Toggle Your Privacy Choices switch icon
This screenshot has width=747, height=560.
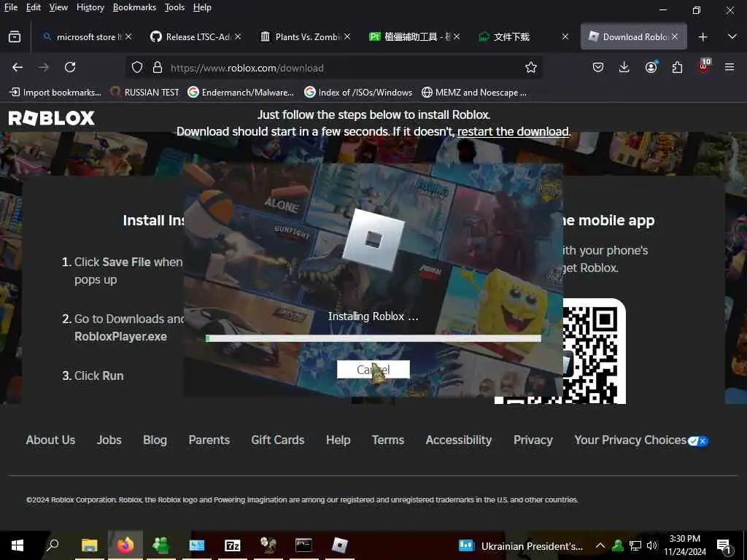[698, 441]
